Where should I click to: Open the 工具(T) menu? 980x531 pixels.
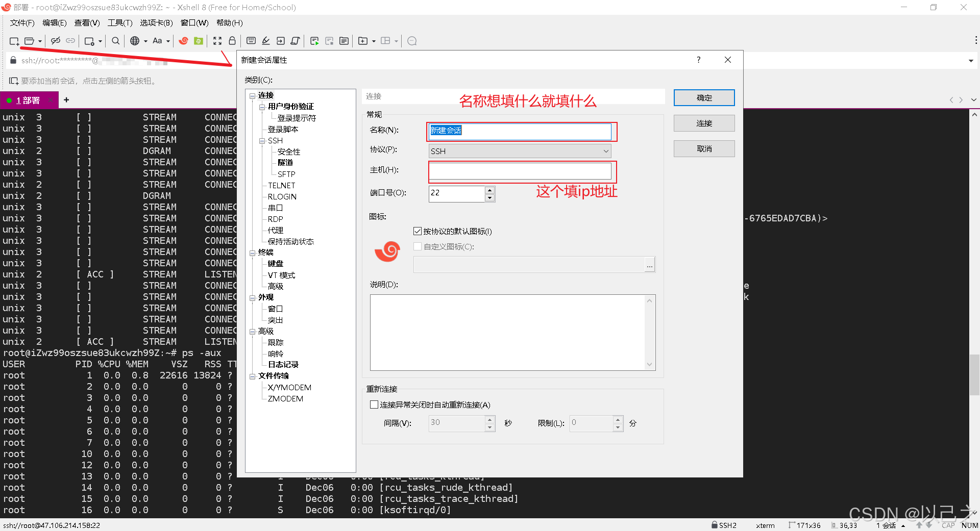[x=119, y=22]
